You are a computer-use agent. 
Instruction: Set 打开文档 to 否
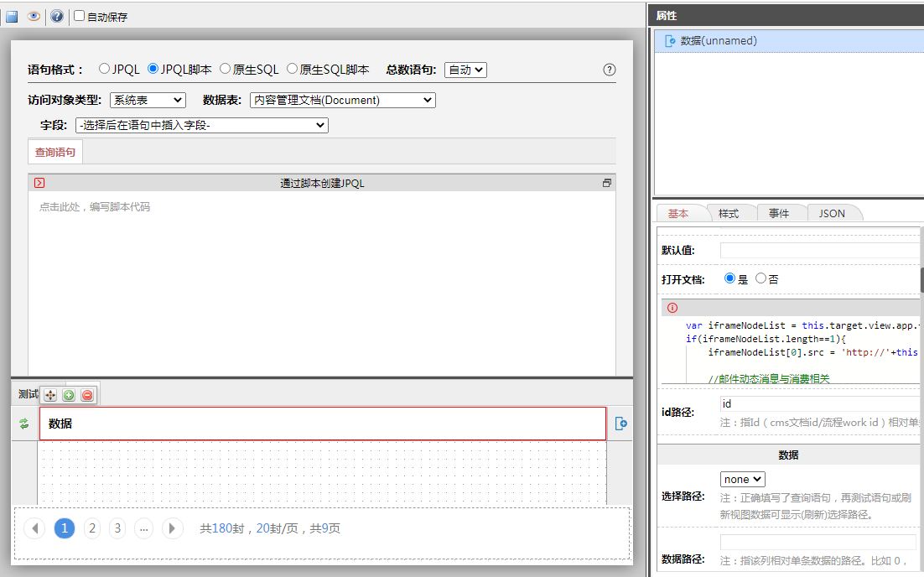[760, 278]
